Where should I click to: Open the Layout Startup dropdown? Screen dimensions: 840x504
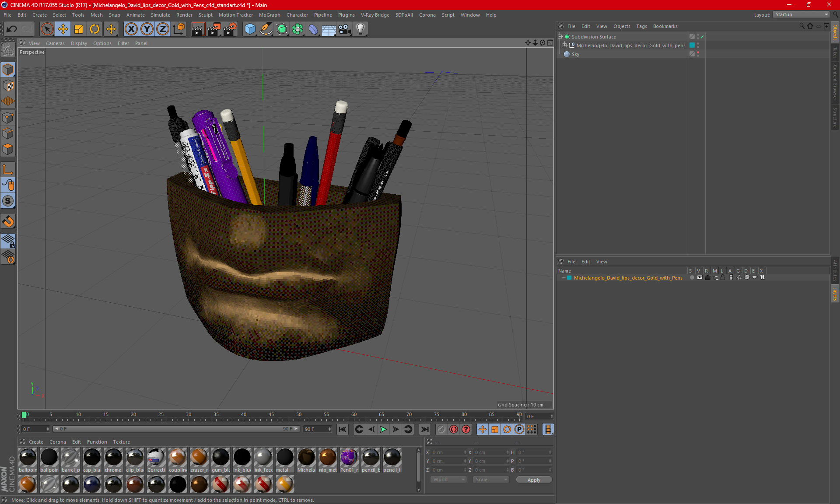coord(801,14)
